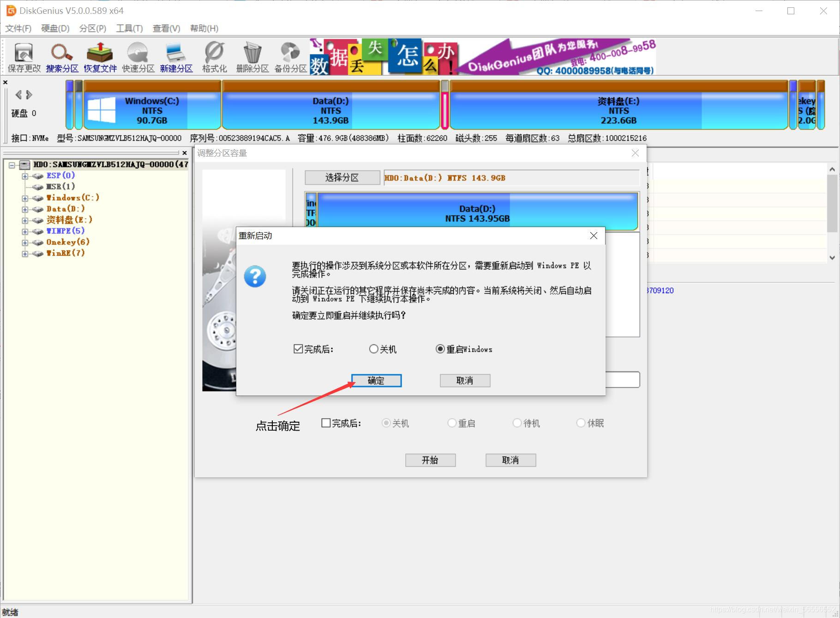The height and width of the screenshot is (618, 840).
Task: Click the selected partition field HD0:Data(D:)
Action: tap(511, 178)
